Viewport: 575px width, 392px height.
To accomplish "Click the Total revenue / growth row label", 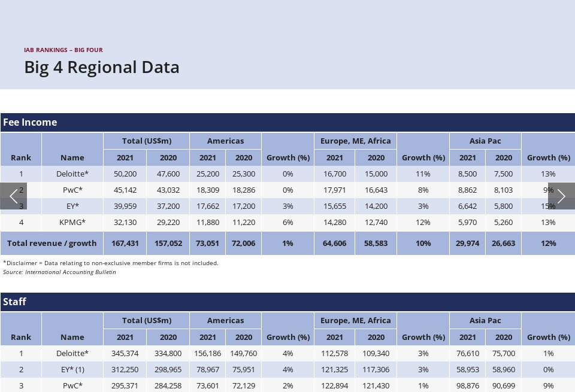I will (x=52, y=244).
